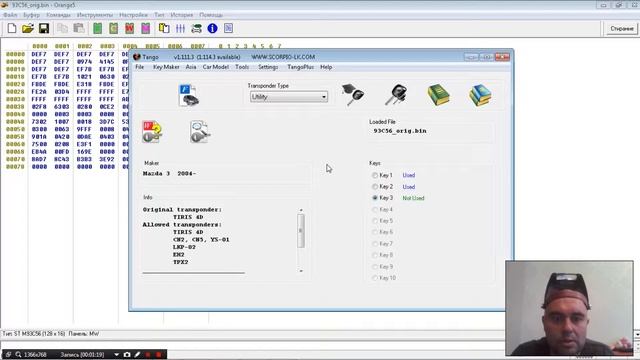This screenshot has height=360, width=640.
Task: Open the Инструменты menu in Orange5
Action: (95, 15)
